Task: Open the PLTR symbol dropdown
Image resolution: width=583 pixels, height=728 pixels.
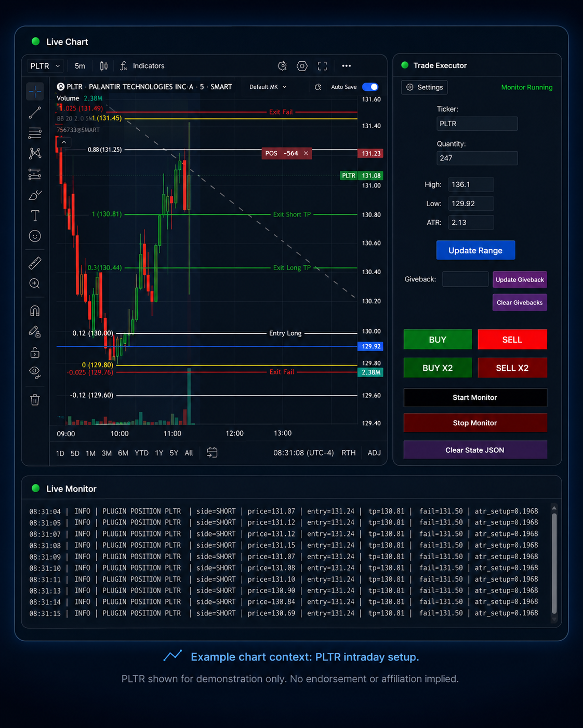Action: pos(45,66)
